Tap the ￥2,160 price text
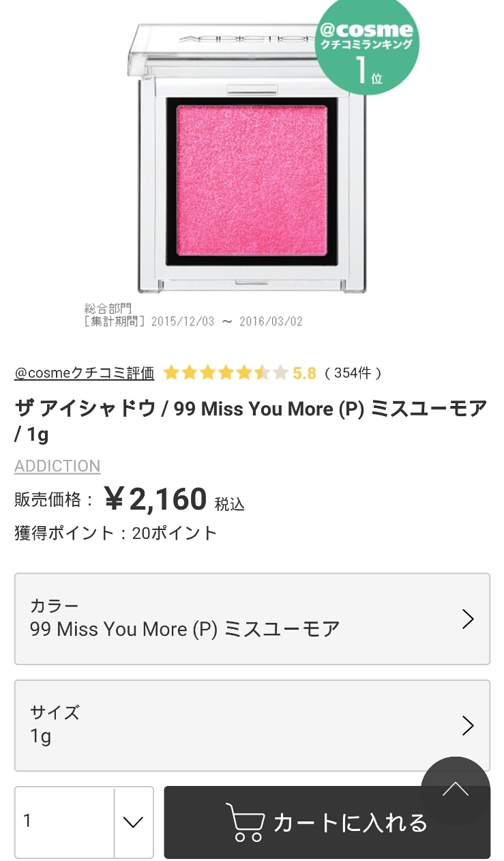Viewport: 504px width, 861px height. pos(155,499)
